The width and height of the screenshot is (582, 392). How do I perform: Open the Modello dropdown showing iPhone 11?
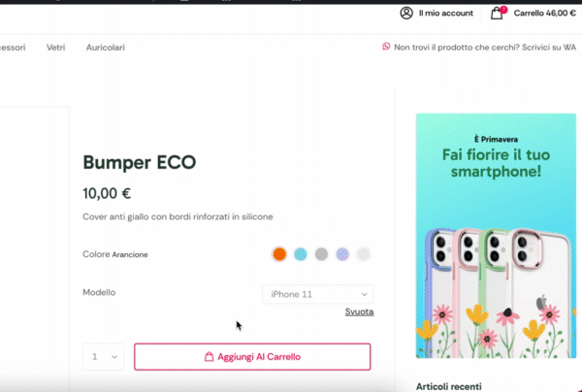pyautogui.click(x=318, y=294)
